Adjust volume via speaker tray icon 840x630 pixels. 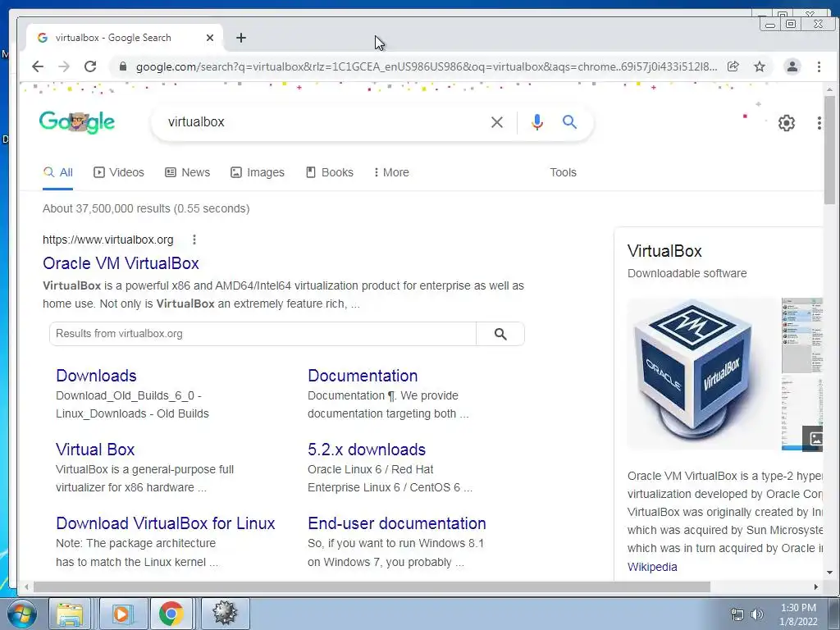pos(757,614)
